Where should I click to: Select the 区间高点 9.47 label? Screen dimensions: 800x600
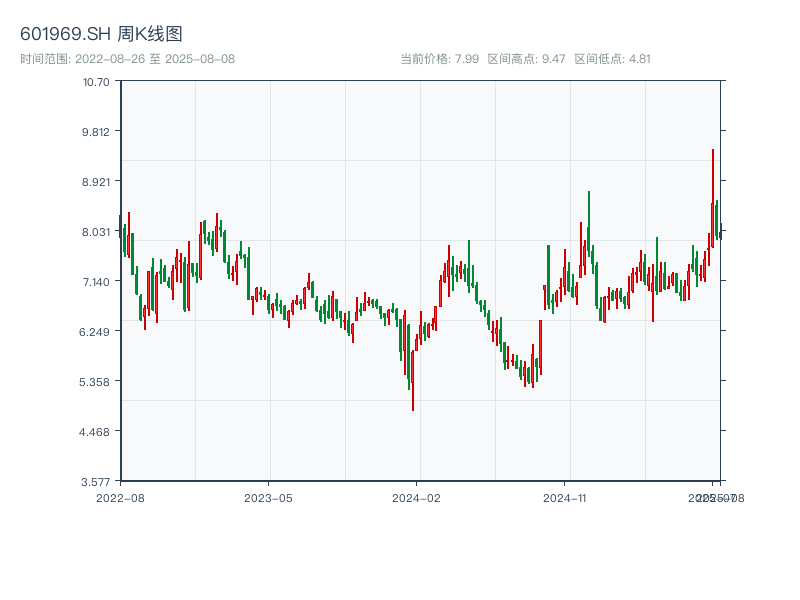526,59
